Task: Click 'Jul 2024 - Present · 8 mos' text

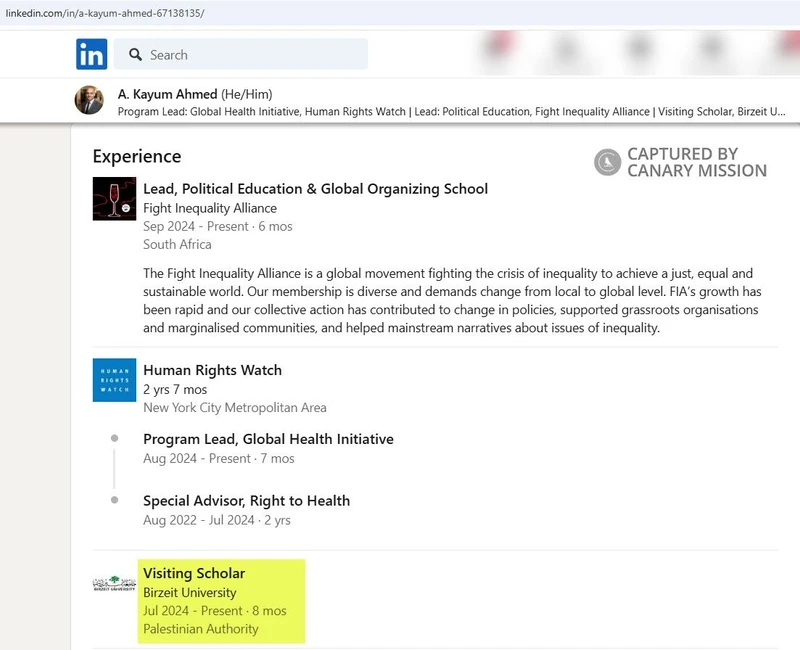Action: pos(215,611)
